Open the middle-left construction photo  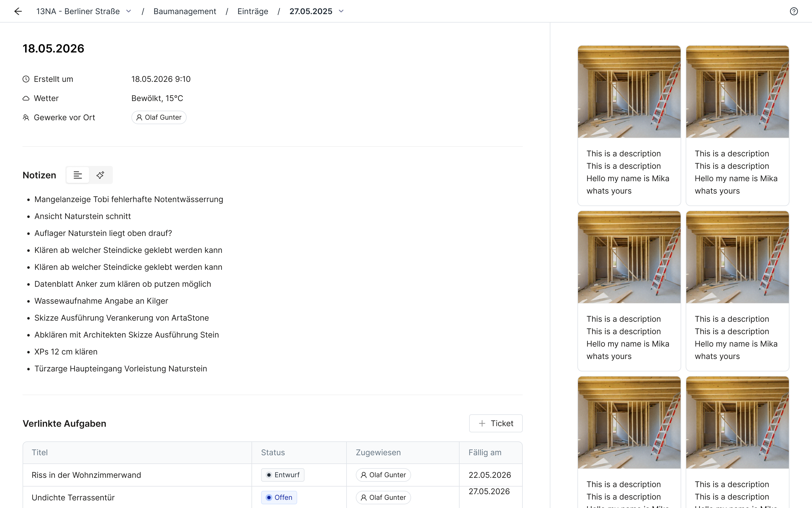pos(629,257)
